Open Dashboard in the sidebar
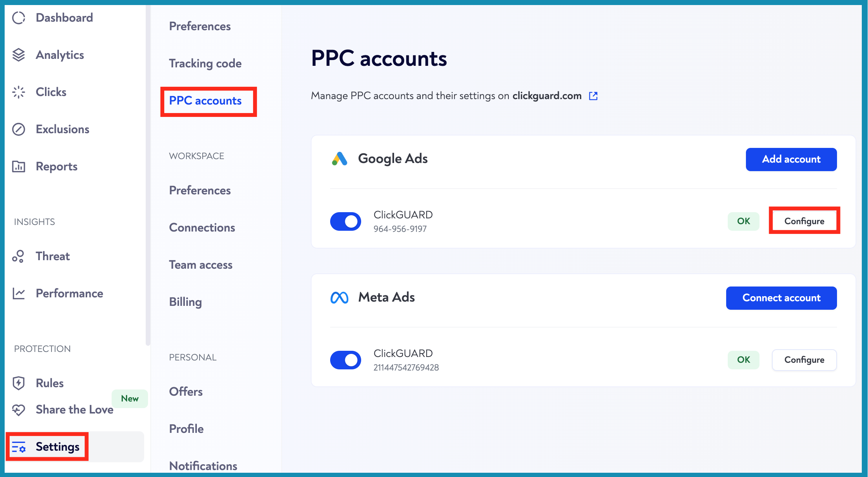The width and height of the screenshot is (868, 477). [x=64, y=18]
